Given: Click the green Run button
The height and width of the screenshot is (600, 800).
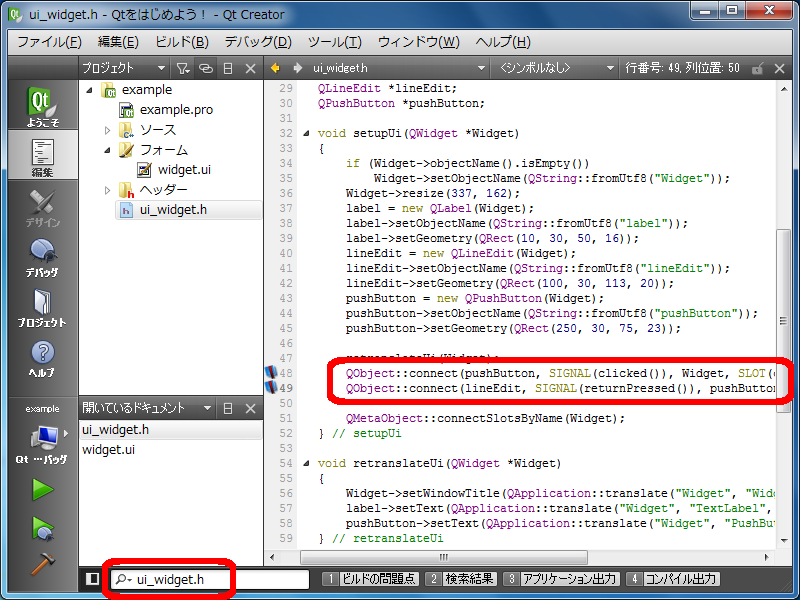Looking at the screenshot, I should [x=42, y=489].
